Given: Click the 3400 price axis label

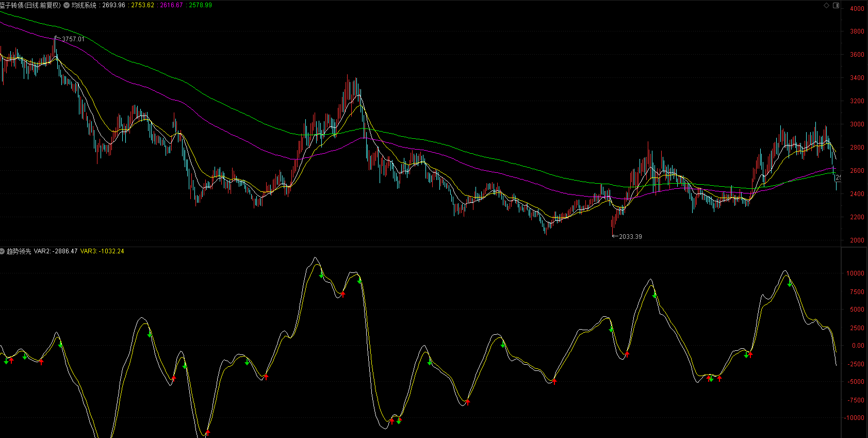Looking at the screenshot, I should (x=857, y=78).
